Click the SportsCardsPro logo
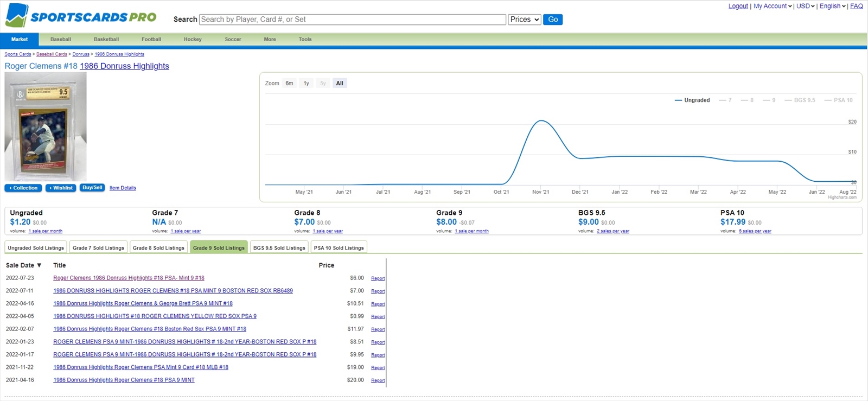This screenshot has height=401, width=868. pos(81,16)
